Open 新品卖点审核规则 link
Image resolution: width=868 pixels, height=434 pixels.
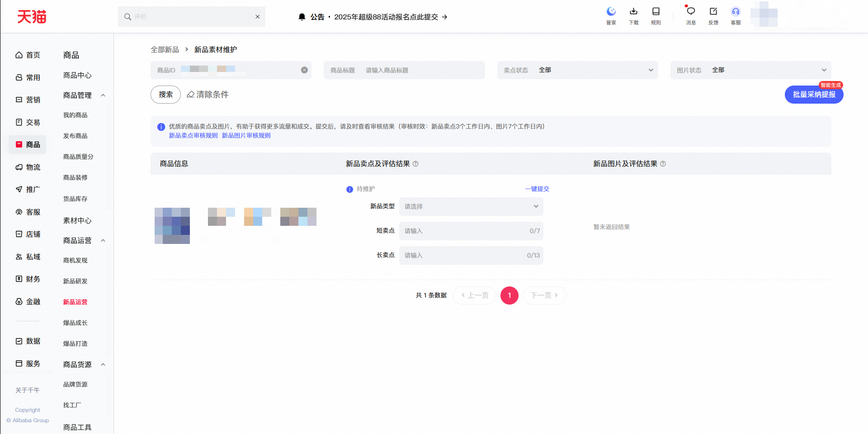[193, 135]
